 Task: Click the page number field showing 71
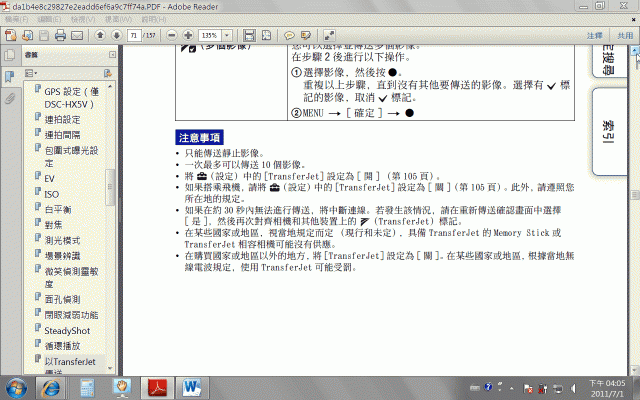click(134, 36)
